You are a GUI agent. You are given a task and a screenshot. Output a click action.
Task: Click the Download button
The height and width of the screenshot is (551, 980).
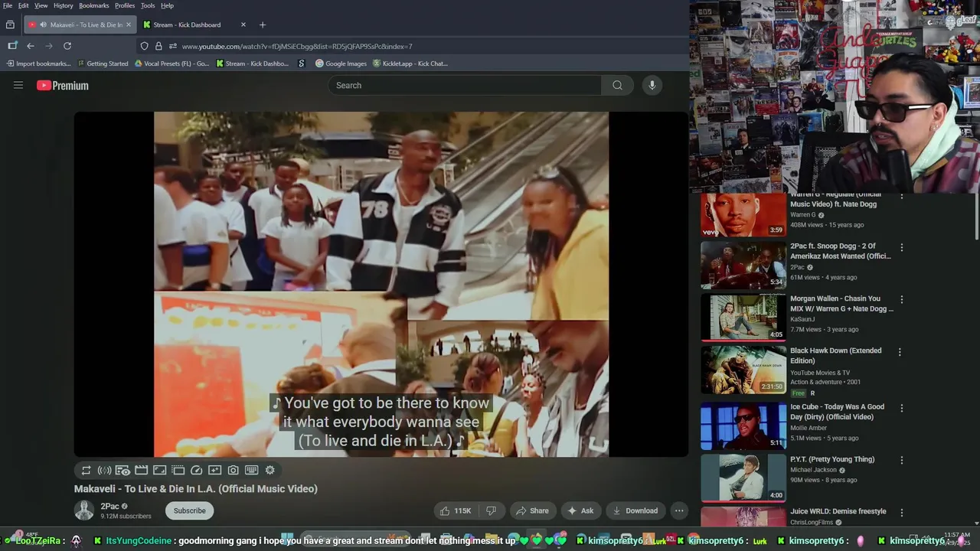click(635, 510)
